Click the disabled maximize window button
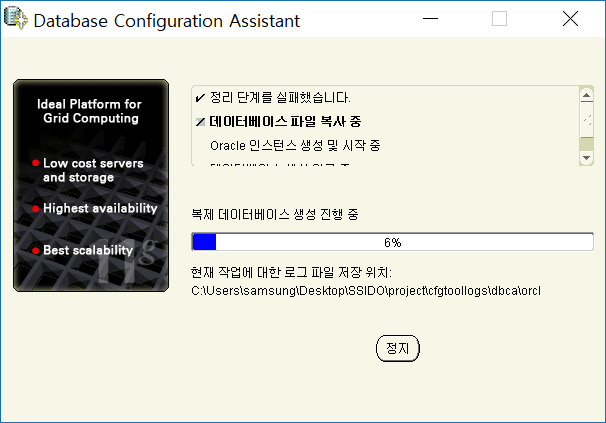Viewport: 606px width, 423px height. point(499,19)
